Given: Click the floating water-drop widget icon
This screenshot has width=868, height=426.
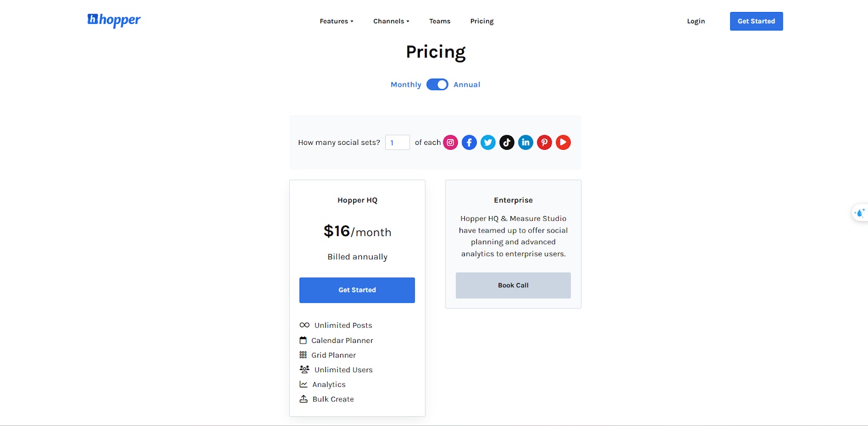Looking at the screenshot, I should click(x=860, y=213).
